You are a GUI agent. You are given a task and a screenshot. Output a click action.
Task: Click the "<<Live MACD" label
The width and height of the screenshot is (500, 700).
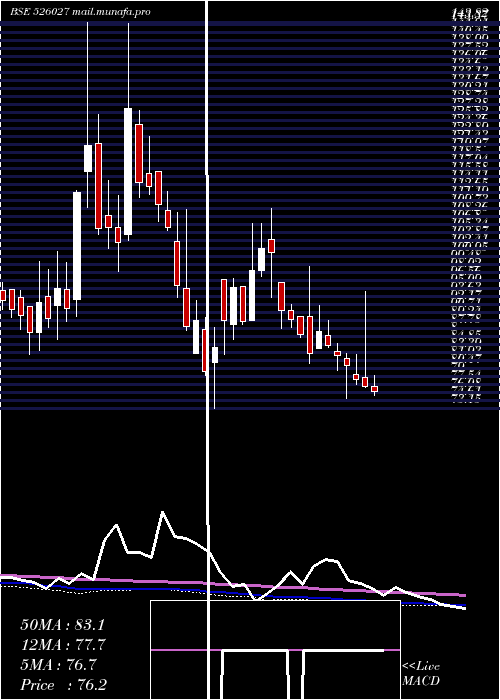point(421,674)
